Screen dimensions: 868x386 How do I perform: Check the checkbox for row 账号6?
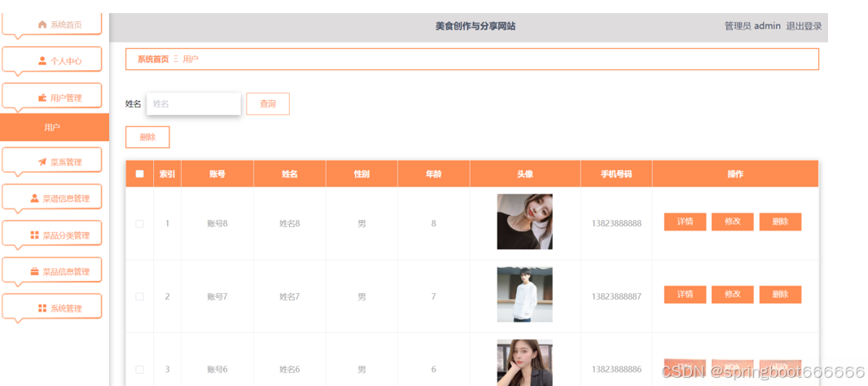139,370
